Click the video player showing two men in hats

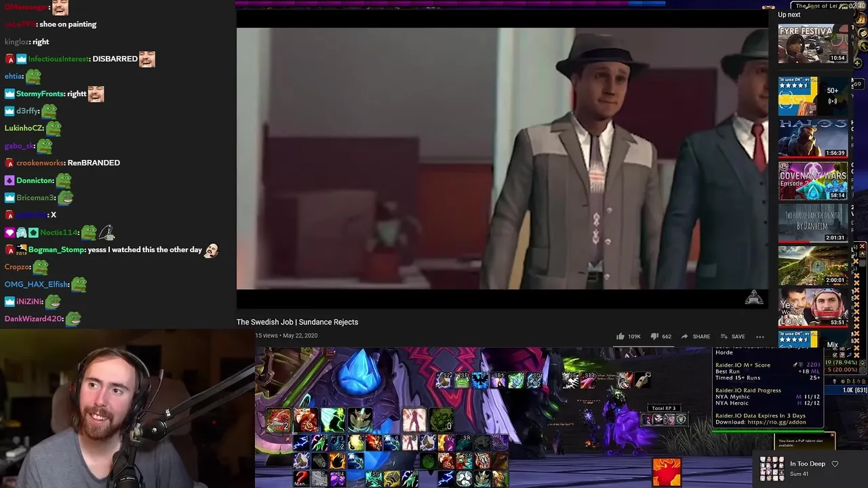[502, 159]
